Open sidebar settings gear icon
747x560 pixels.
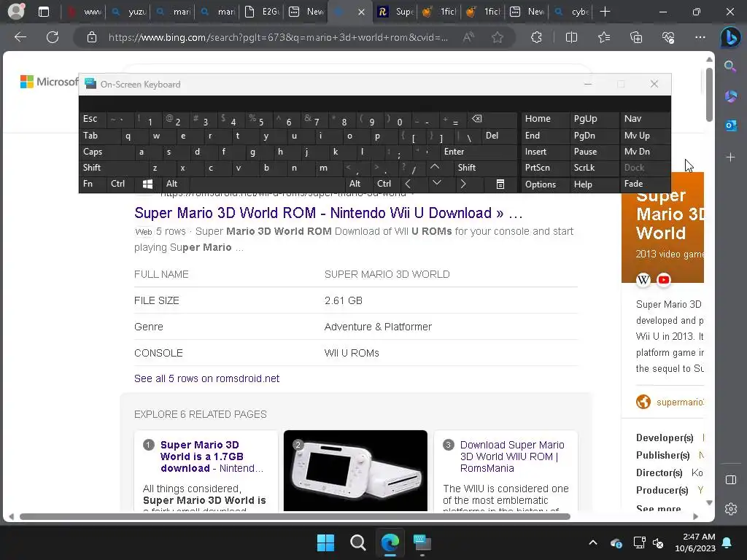point(731,508)
